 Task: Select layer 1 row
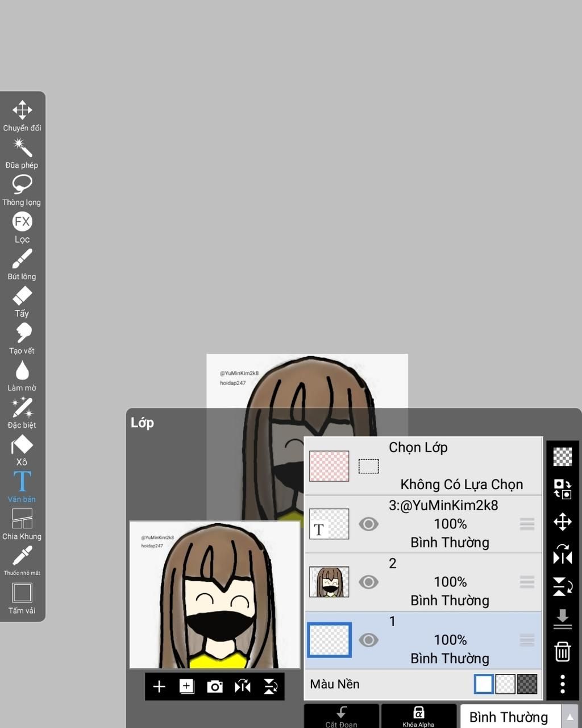(423, 640)
